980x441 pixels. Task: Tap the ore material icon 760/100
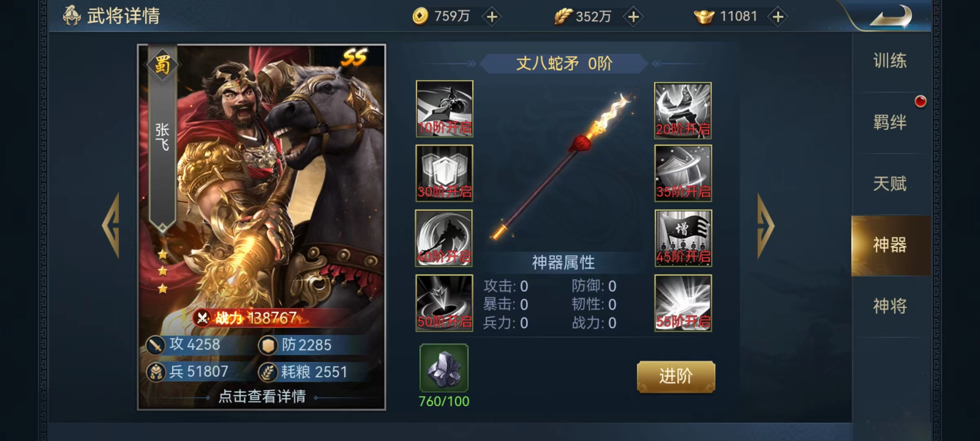[444, 368]
